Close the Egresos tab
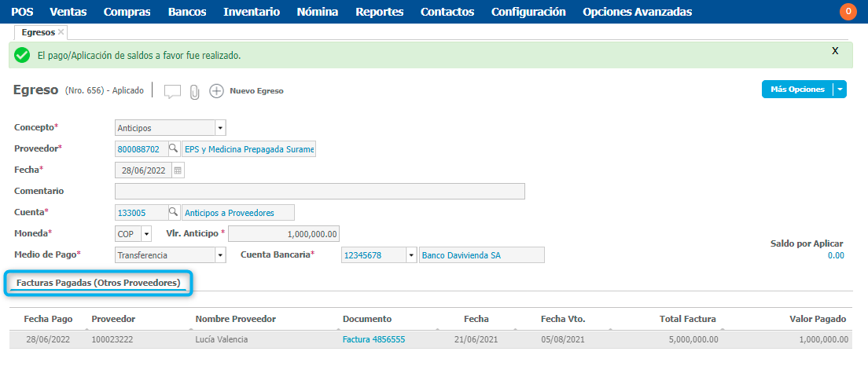 [x=61, y=32]
